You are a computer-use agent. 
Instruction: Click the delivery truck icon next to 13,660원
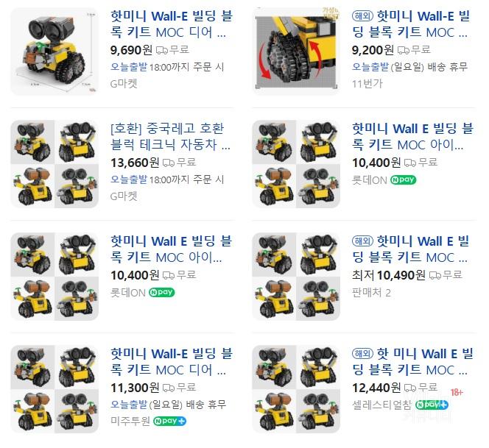[x=169, y=163]
